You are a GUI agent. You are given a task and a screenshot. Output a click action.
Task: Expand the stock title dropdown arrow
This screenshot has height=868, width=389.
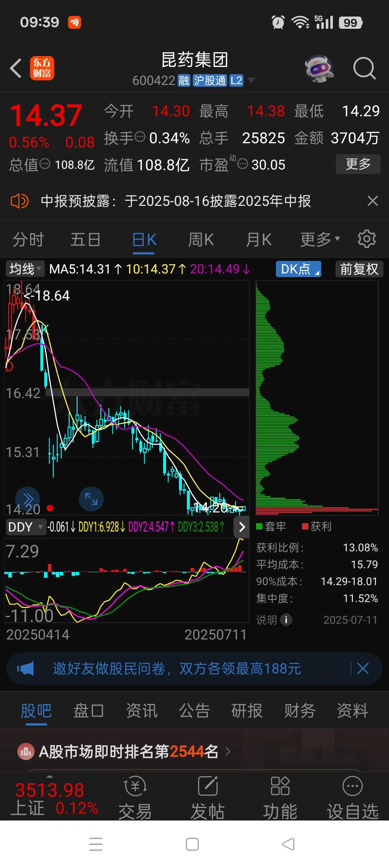pos(251,80)
